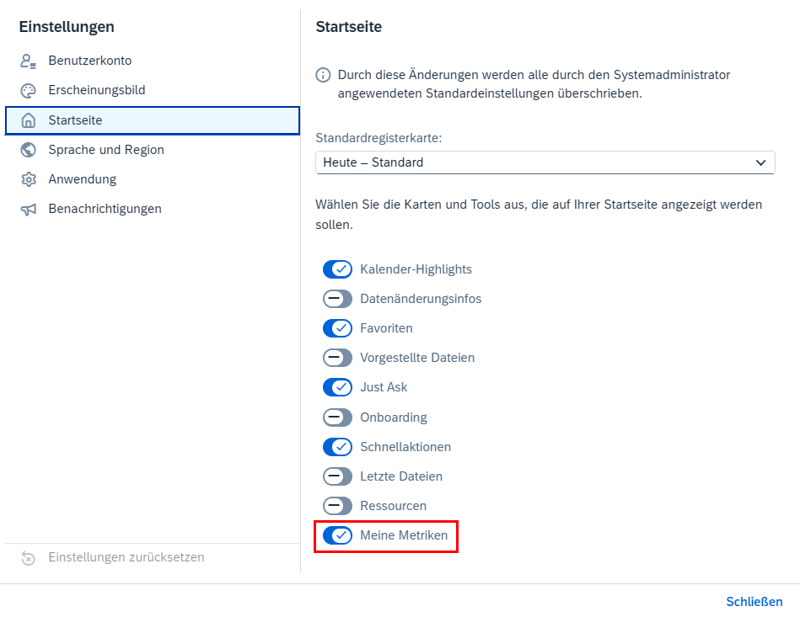The width and height of the screenshot is (800, 617).
Task: Click the info icon above Standardregisterkarte
Action: (323, 75)
